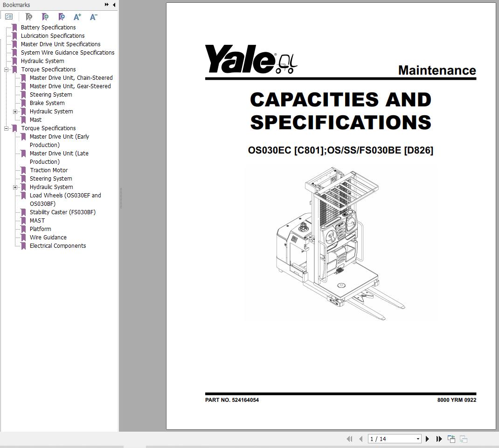
Task: Go to the next page
Action: [427, 439]
